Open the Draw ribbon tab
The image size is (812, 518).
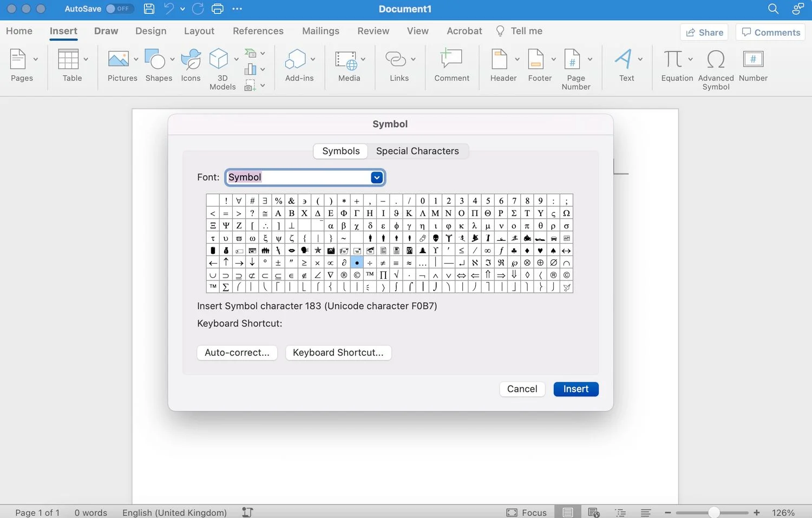coord(106,31)
